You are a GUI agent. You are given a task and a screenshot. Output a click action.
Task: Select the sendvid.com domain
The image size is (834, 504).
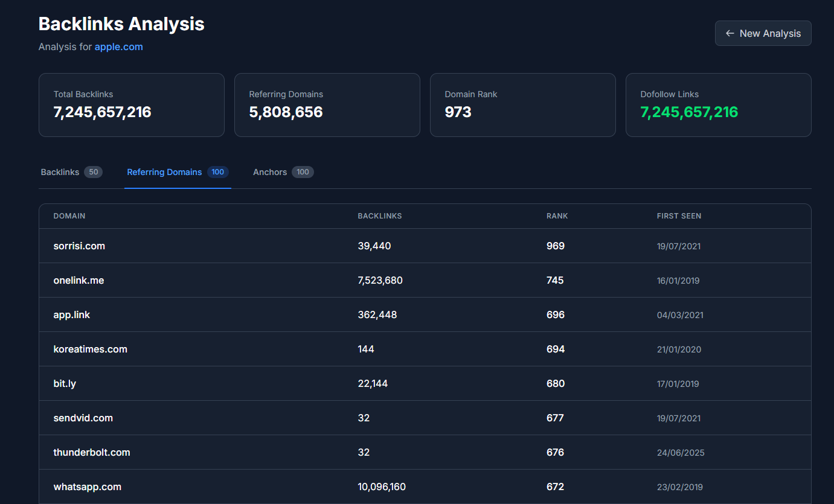83,418
